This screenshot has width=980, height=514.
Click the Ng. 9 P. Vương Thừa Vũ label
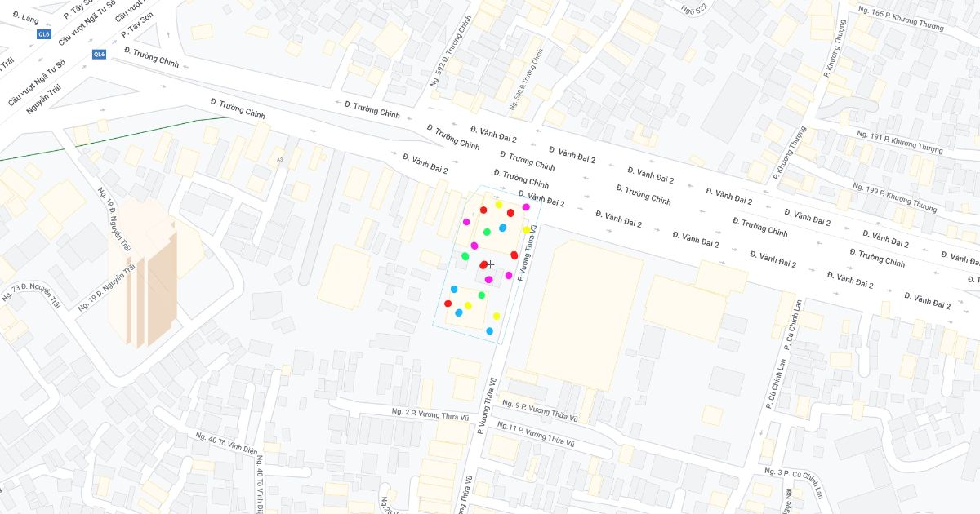point(540,410)
